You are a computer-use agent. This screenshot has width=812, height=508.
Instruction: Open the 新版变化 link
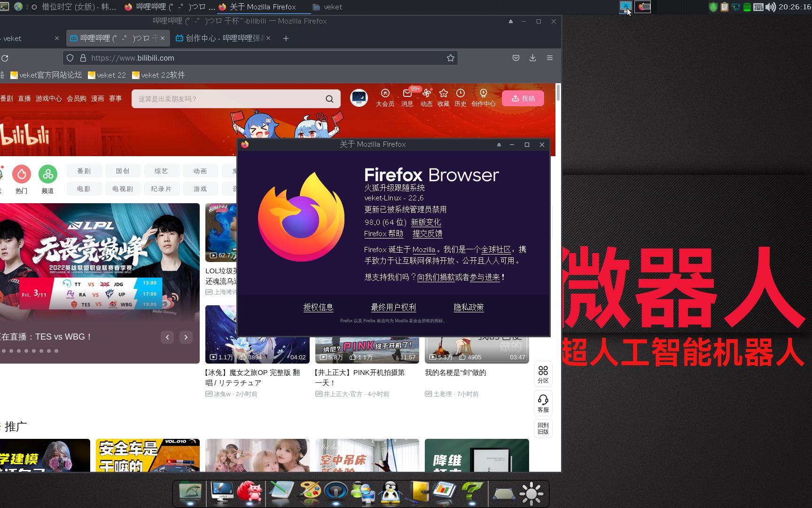click(426, 222)
